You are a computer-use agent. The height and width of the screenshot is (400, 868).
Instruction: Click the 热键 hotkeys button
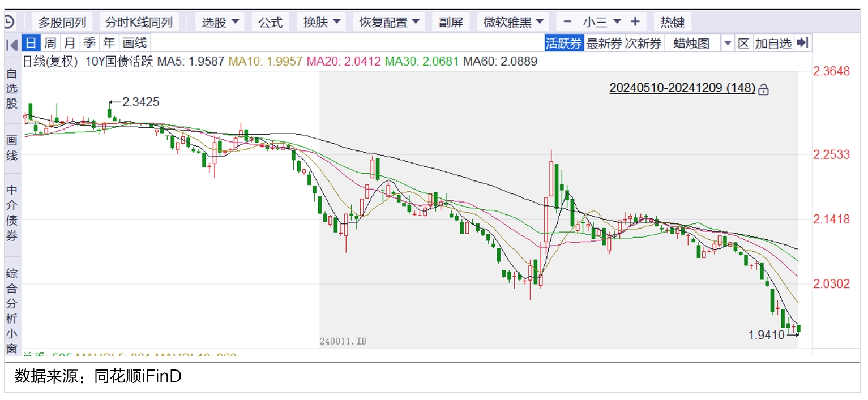coord(672,22)
